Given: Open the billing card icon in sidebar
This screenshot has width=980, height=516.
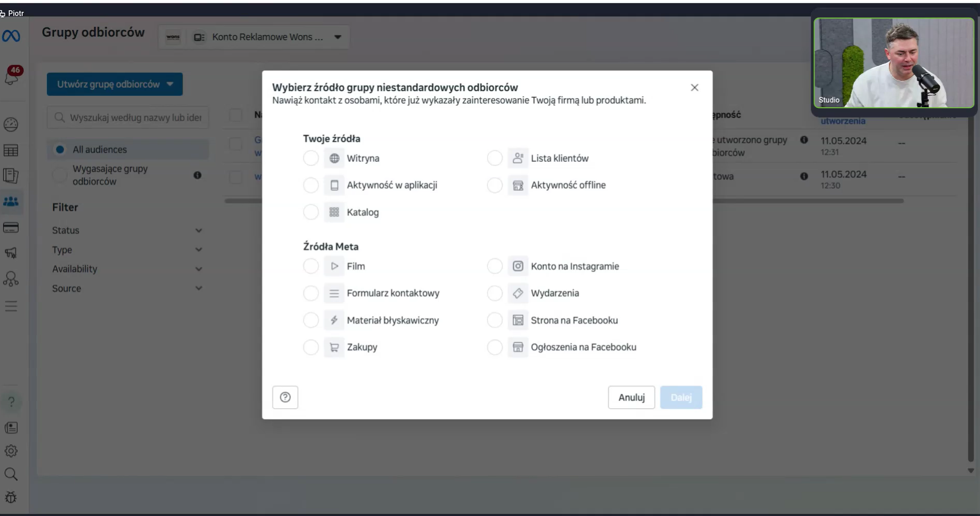Looking at the screenshot, I should tap(11, 227).
